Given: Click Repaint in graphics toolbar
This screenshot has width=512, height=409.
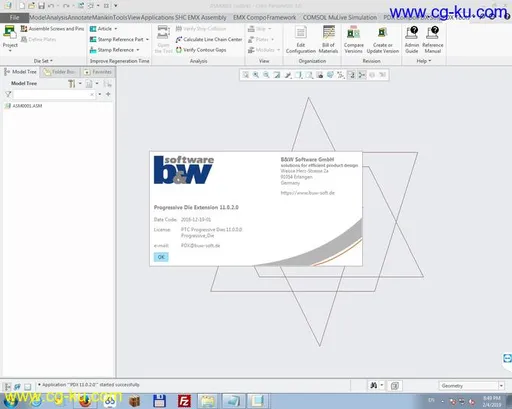Looking at the screenshot, I should coord(277,75).
